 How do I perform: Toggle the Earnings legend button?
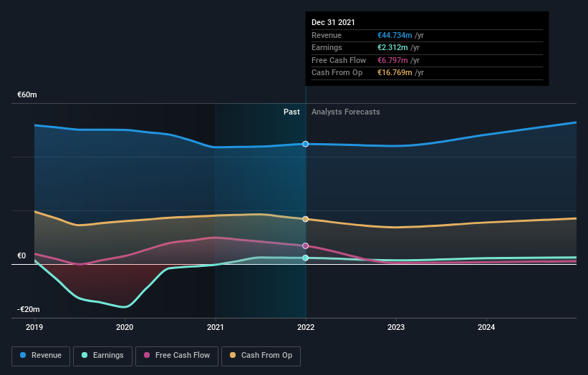point(102,356)
